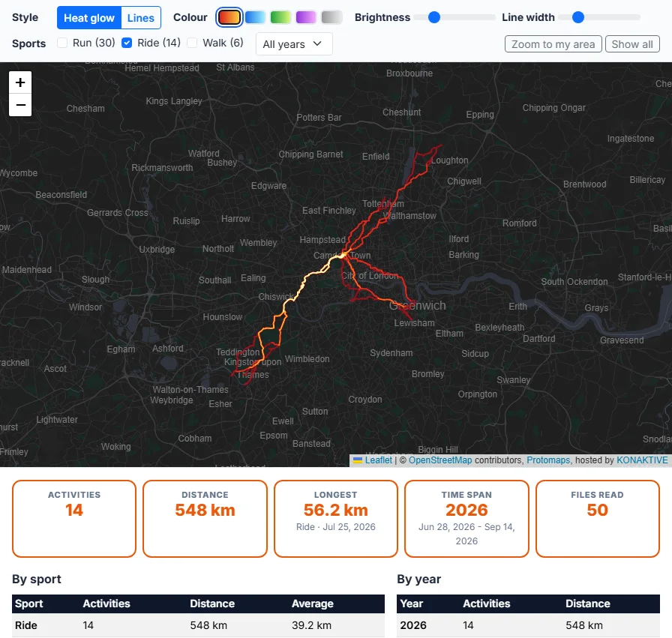Select the orange heat colour swatch
The height and width of the screenshot is (638, 672).
click(229, 17)
